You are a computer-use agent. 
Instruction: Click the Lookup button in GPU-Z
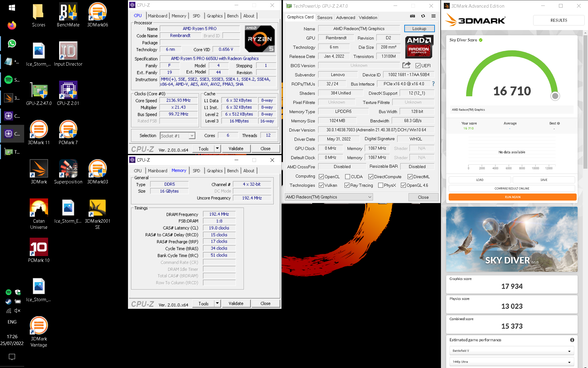419,29
